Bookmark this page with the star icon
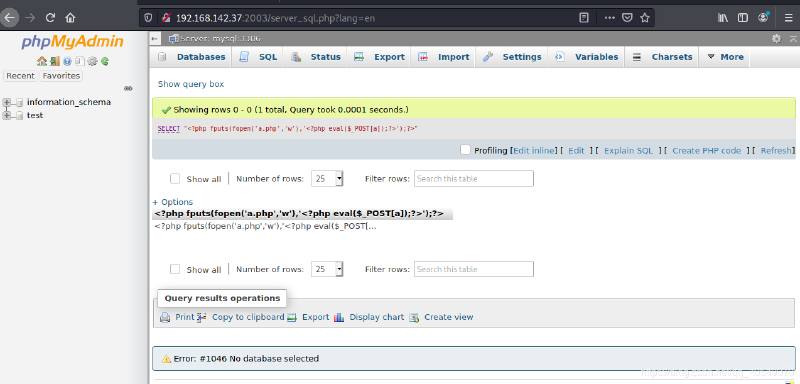Viewport: 800px width, 384px height. tap(645, 18)
